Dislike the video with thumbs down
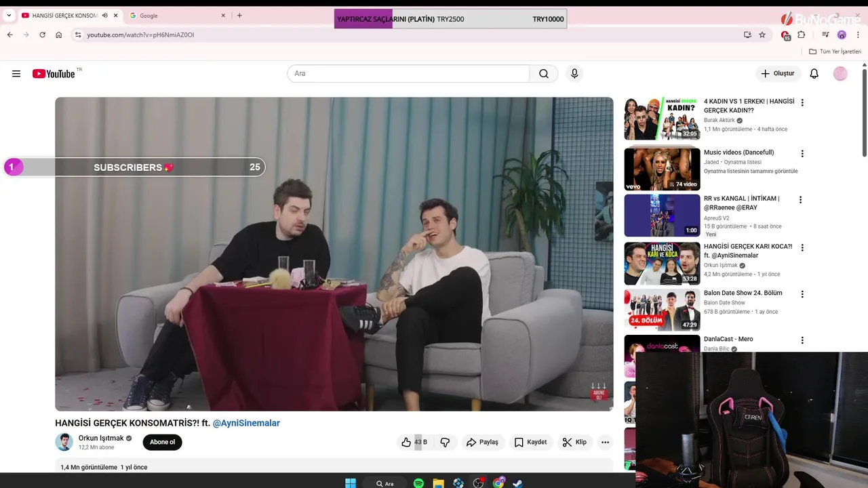 pyautogui.click(x=445, y=442)
